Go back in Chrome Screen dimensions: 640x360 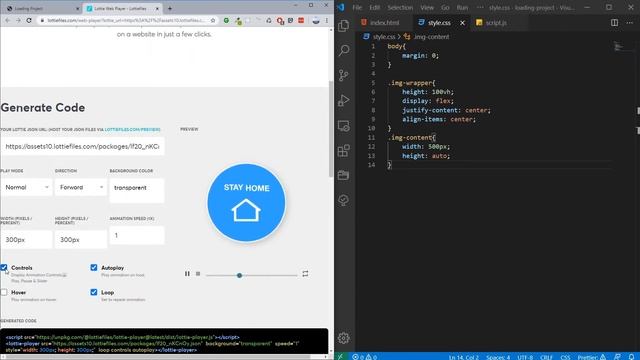pos(8,20)
